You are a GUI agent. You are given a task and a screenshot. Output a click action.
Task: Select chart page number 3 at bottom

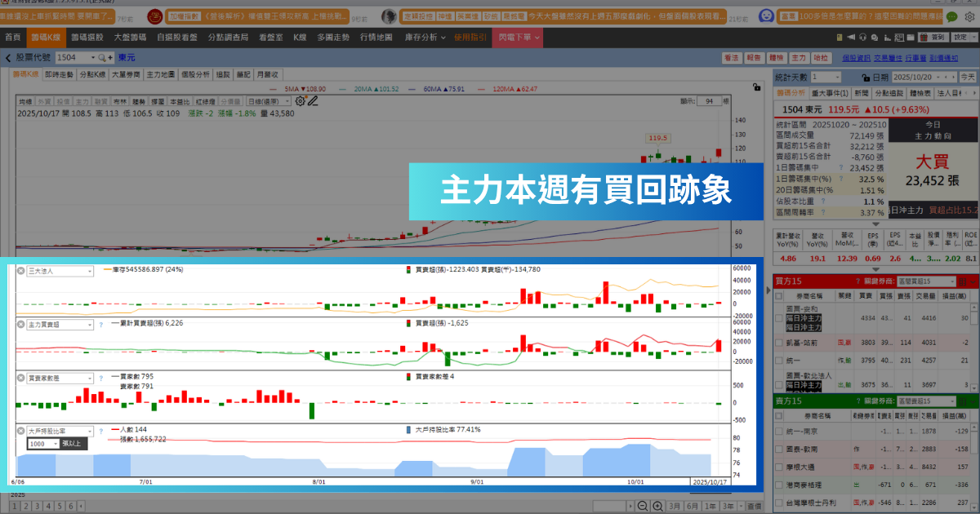pos(36,506)
